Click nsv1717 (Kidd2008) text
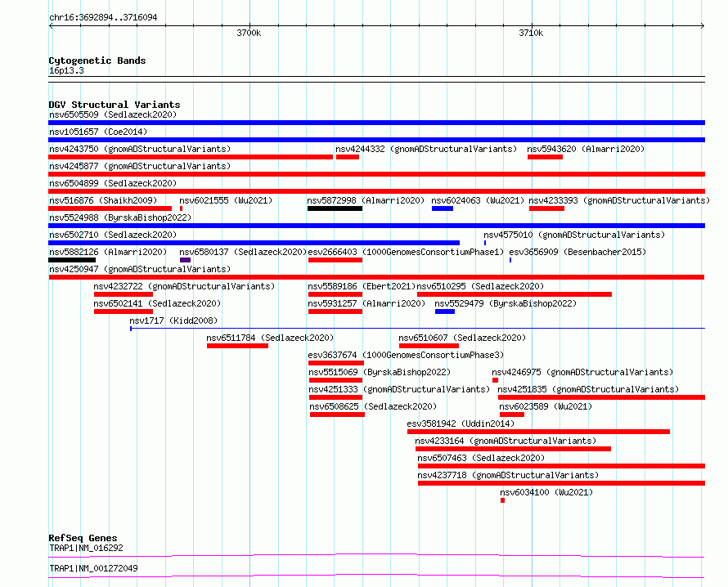728x587 pixels. tap(173, 320)
